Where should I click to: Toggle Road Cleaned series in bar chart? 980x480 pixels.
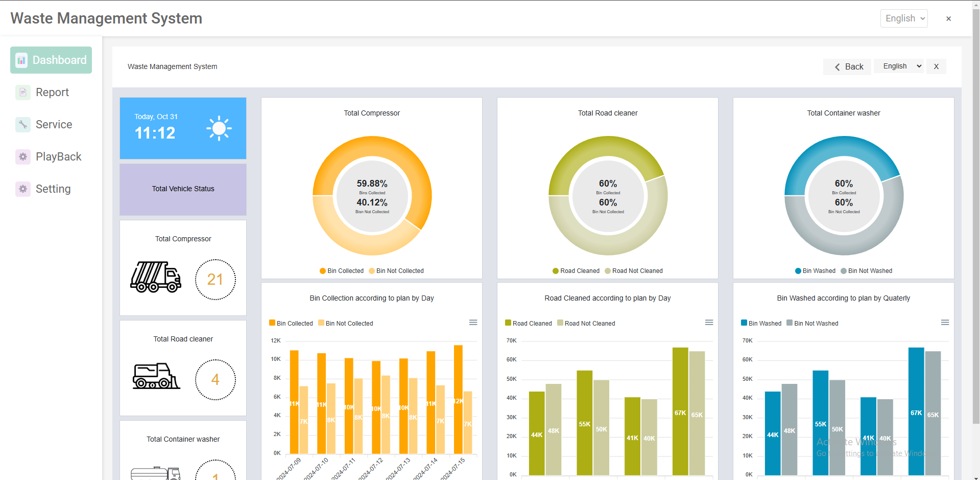pyautogui.click(x=529, y=323)
